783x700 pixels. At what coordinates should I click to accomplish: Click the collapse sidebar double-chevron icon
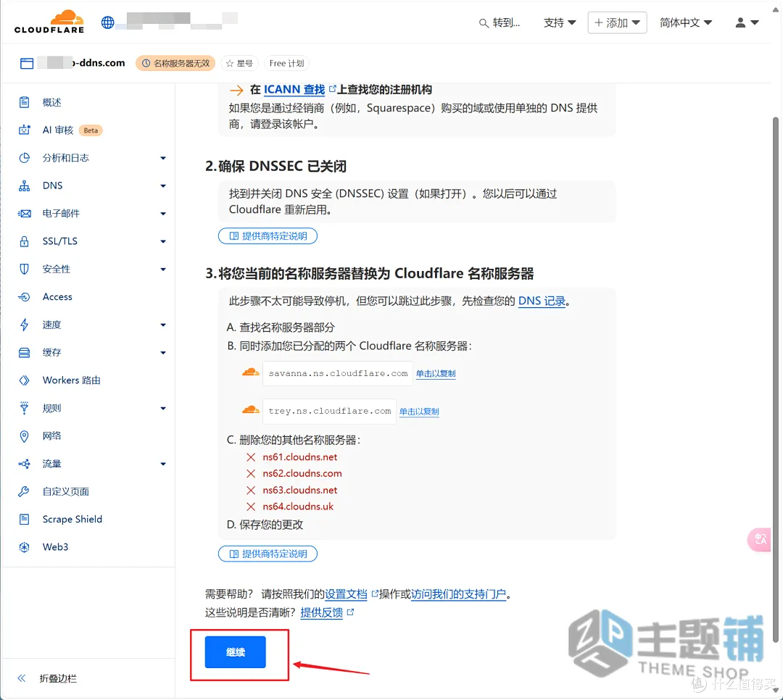(x=22, y=678)
